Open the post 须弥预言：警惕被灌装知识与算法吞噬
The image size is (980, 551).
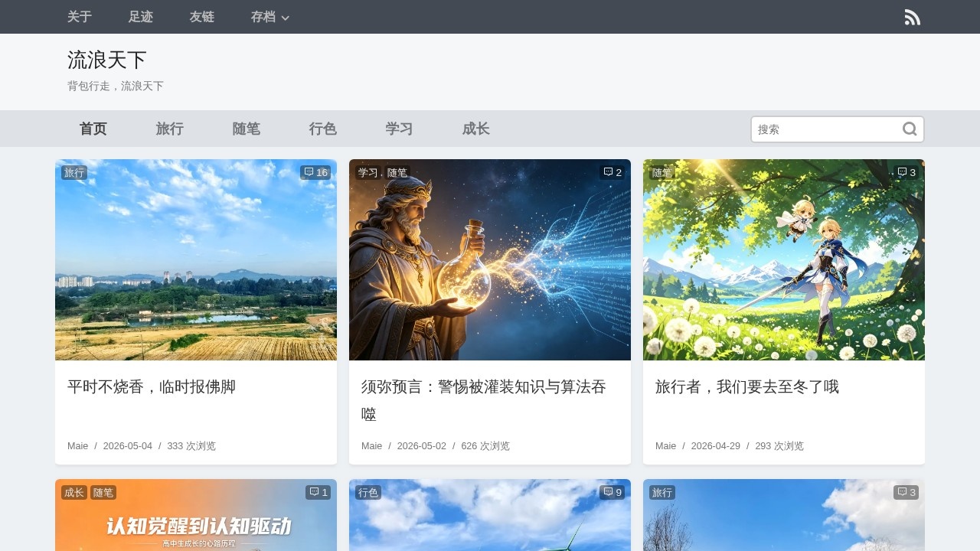(x=484, y=401)
